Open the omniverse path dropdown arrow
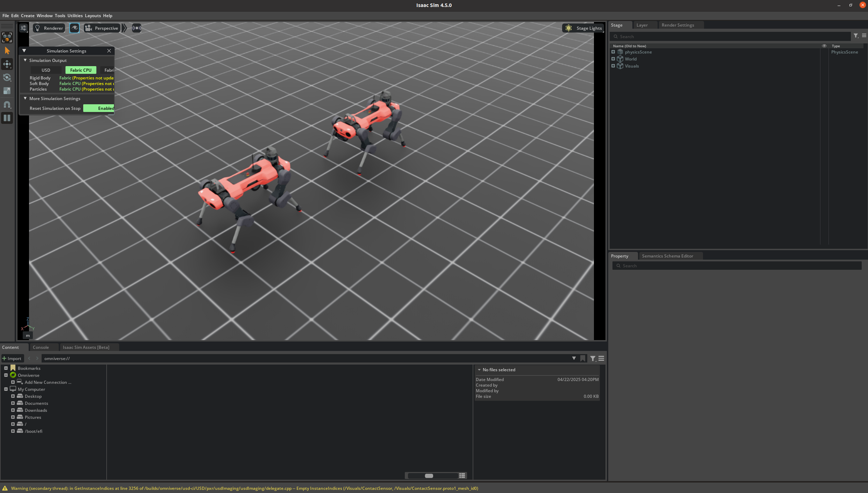 574,358
